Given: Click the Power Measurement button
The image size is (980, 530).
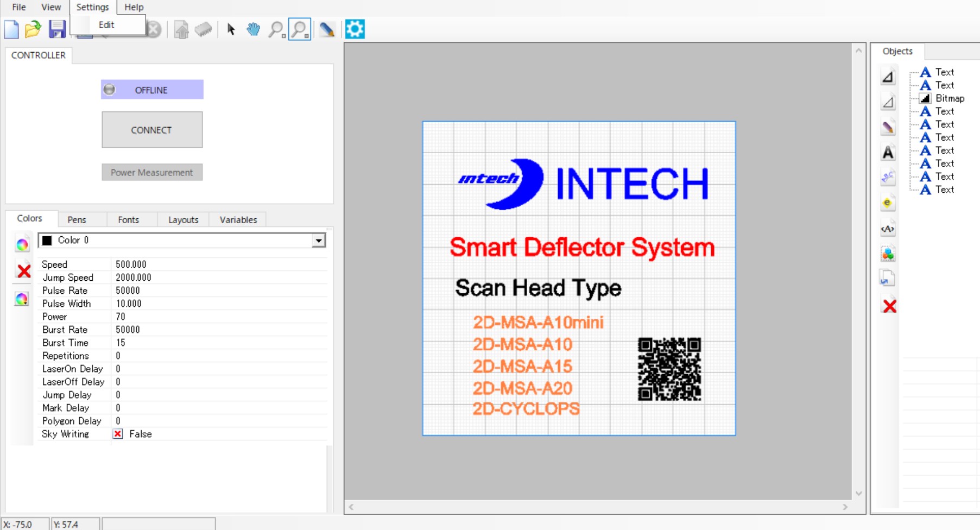Looking at the screenshot, I should [152, 173].
